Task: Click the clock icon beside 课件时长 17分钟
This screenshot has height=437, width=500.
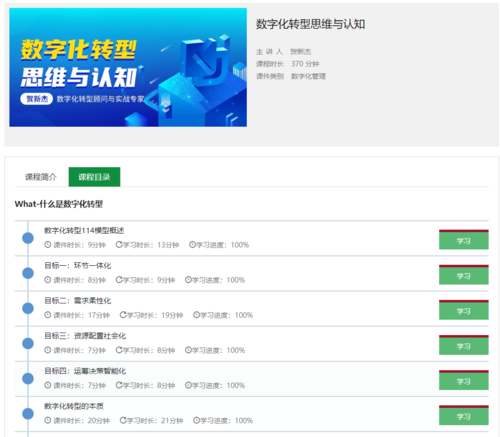Action: click(48, 315)
